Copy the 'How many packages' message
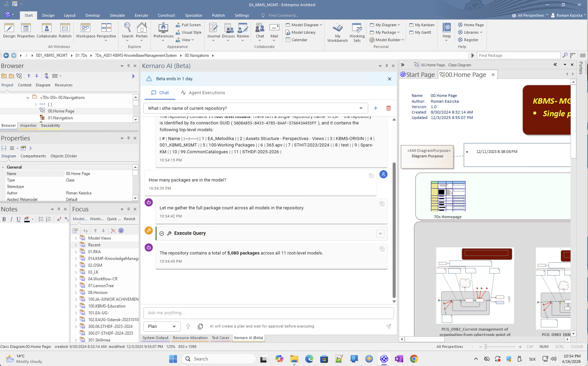 coord(371,176)
